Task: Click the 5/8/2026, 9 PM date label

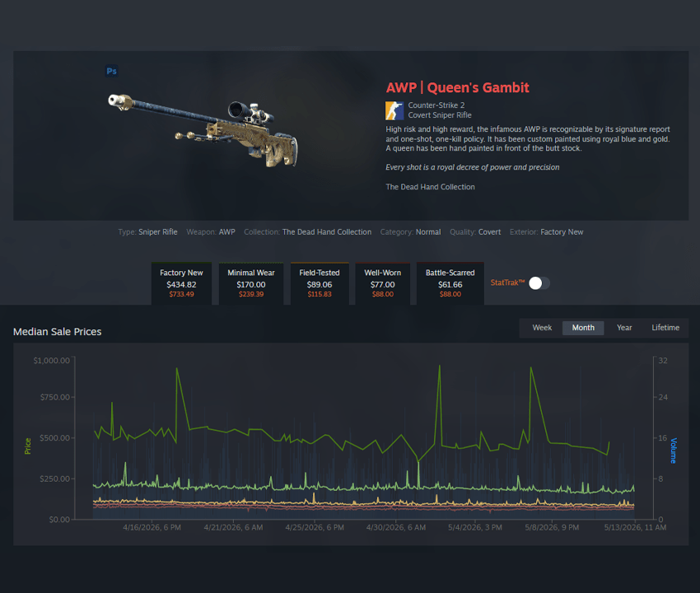Action: click(552, 527)
